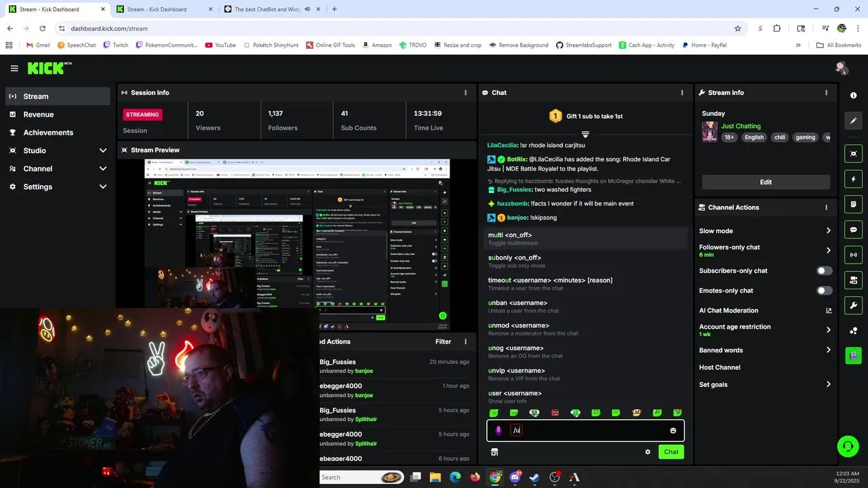Image resolution: width=868 pixels, height=488 pixels.
Task: Click the broadcast signal icon in right sidebar
Action: pyautogui.click(x=854, y=255)
